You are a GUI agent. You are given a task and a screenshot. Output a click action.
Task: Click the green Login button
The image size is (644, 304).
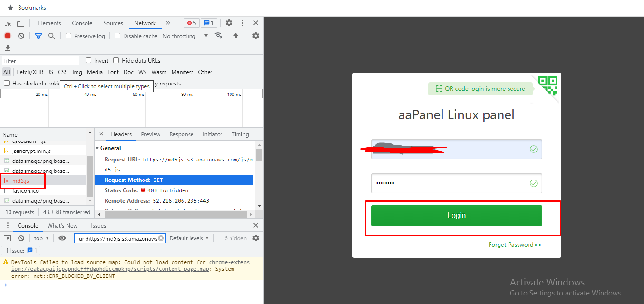pyautogui.click(x=456, y=215)
